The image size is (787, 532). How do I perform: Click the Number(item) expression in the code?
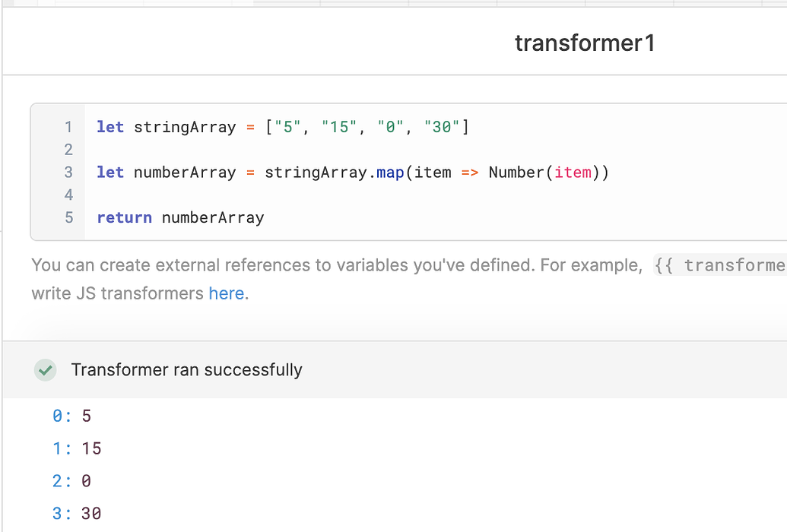pos(544,173)
